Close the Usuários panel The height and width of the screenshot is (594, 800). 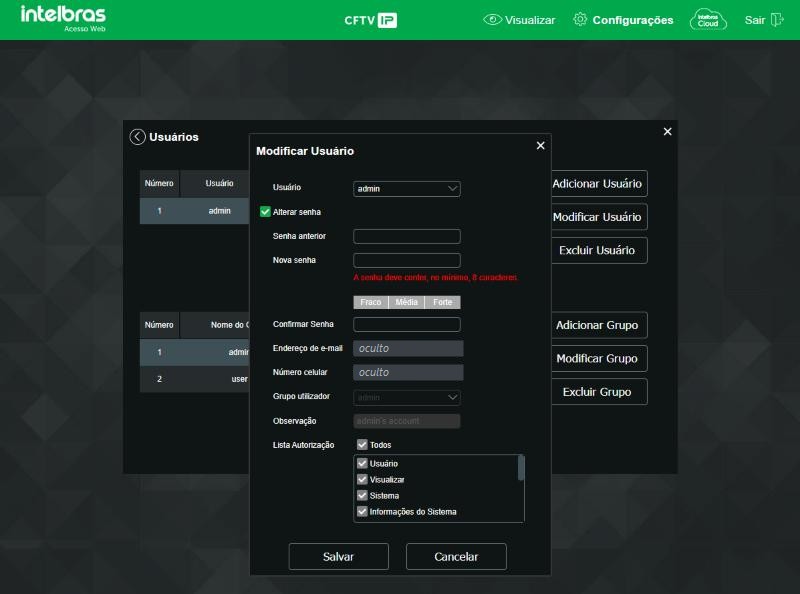point(667,132)
